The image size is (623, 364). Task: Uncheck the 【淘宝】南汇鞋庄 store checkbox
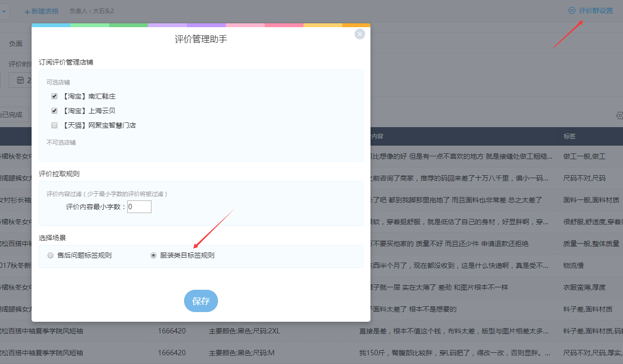click(54, 97)
